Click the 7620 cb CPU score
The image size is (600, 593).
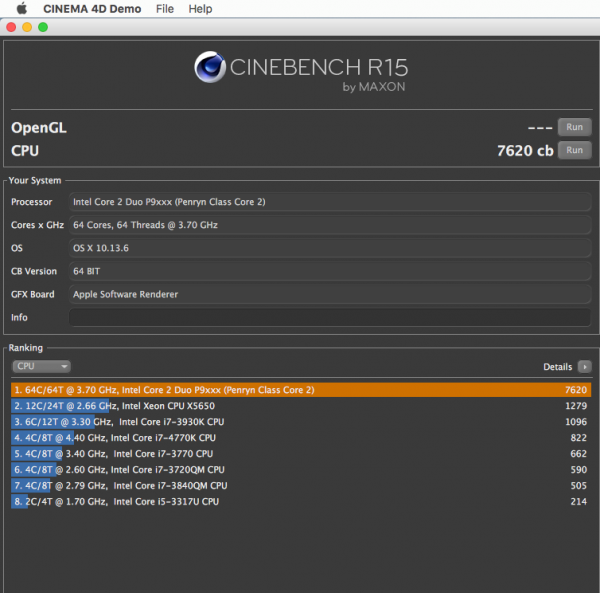[x=525, y=151]
